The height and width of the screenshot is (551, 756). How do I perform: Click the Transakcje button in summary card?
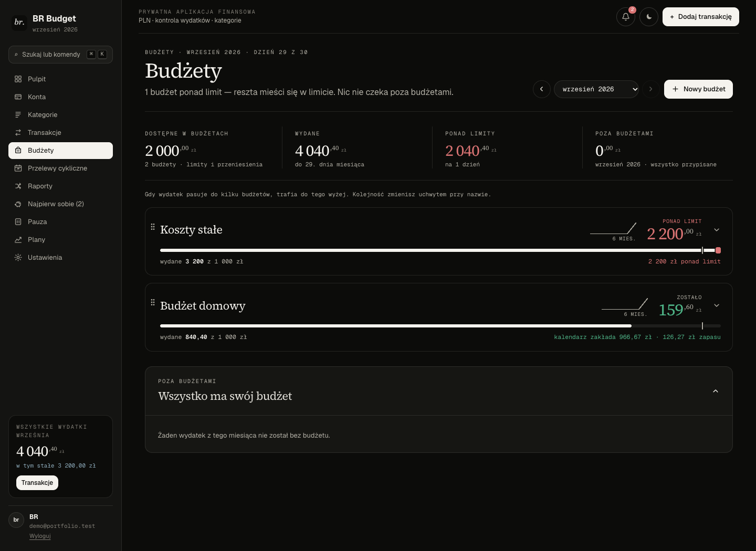point(37,483)
